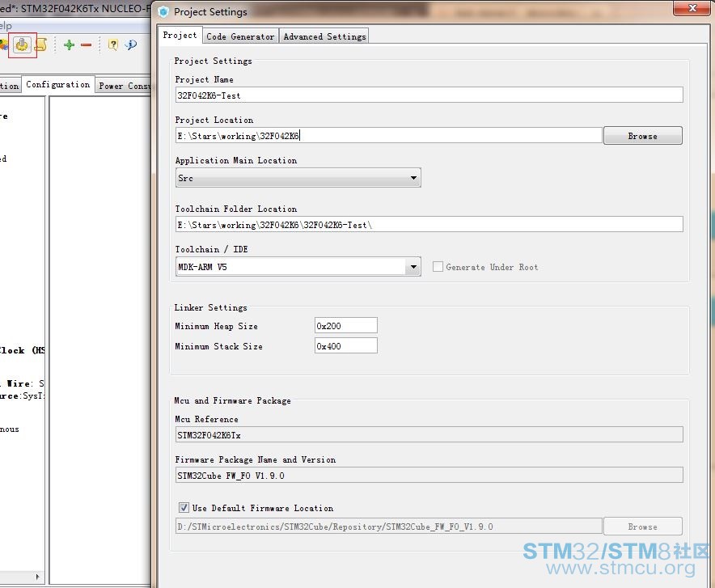
Task: Click the Project Settings window title icon
Action: point(163,12)
